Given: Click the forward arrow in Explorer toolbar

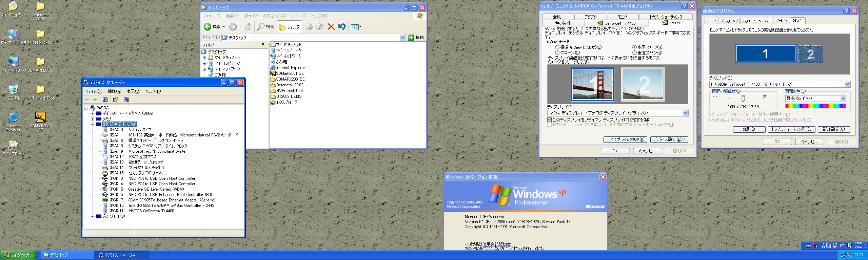Looking at the screenshot, I should coord(233,27).
